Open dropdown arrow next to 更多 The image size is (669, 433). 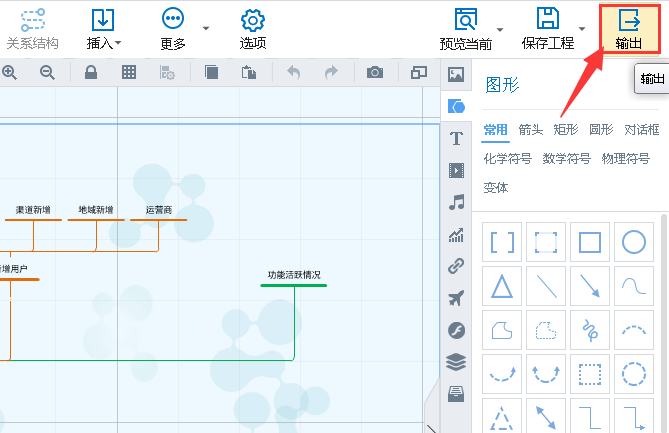tap(206, 27)
